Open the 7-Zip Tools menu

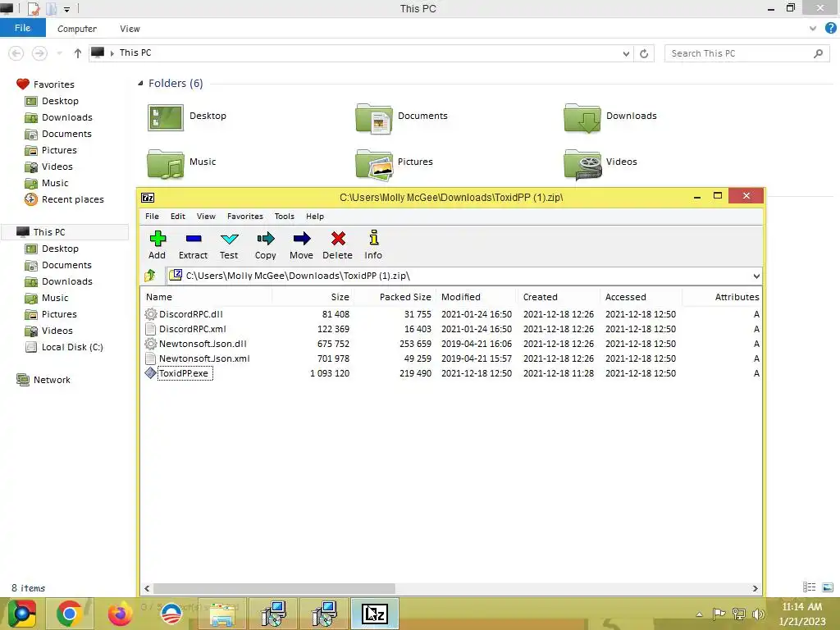click(285, 217)
